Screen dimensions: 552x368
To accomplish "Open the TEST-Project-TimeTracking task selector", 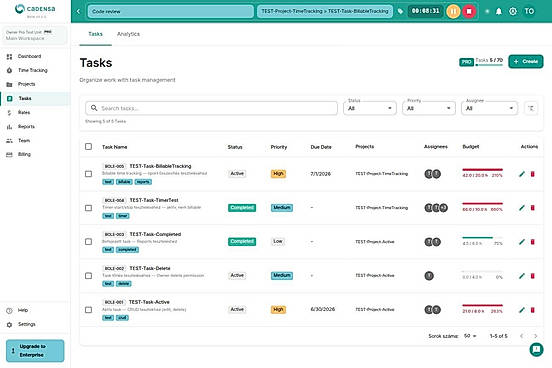I will click(x=325, y=11).
